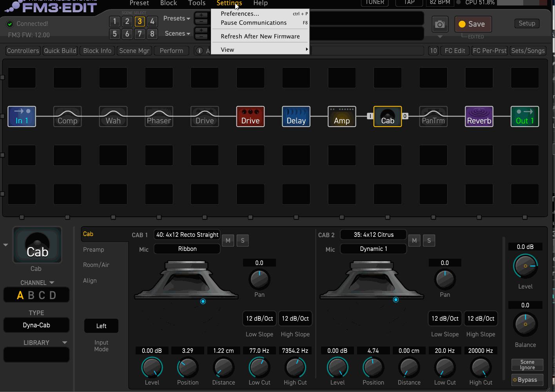Switch to the Preamp tab
The height and width of the screenshot is (392, 555).
point(94,250)
